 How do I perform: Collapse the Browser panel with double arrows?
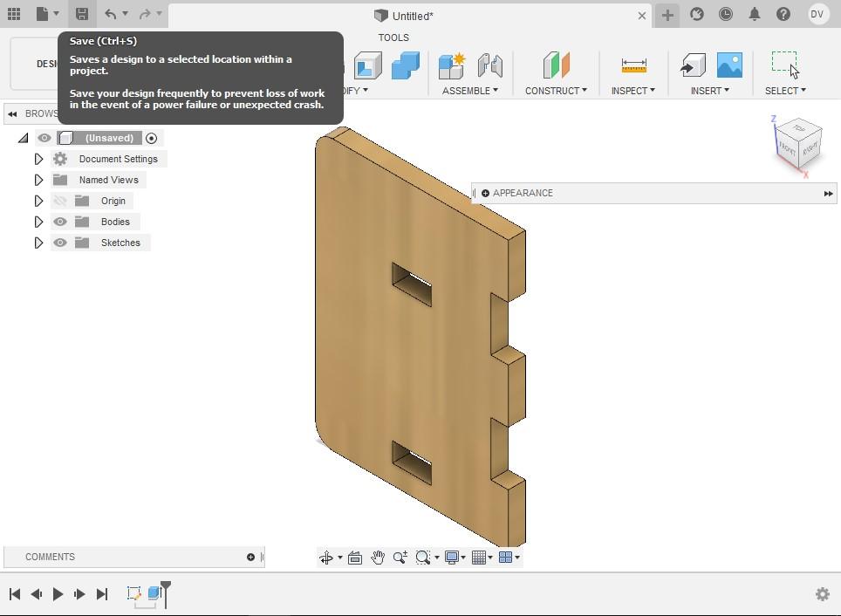point(12,113)
